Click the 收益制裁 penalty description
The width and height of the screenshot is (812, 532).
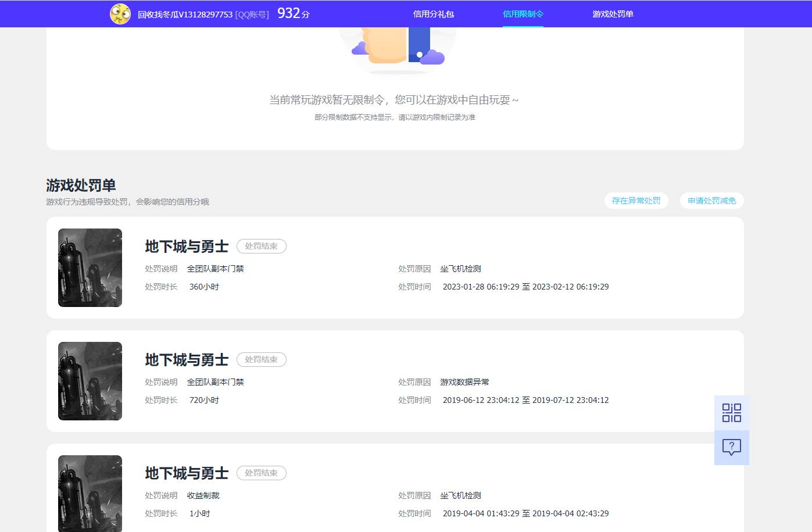(x=203, y=495)
